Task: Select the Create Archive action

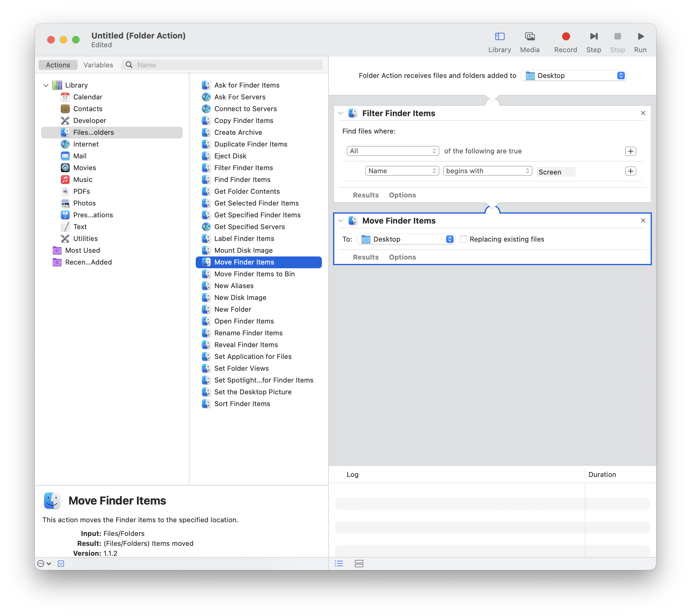Action: coord(238,132)
